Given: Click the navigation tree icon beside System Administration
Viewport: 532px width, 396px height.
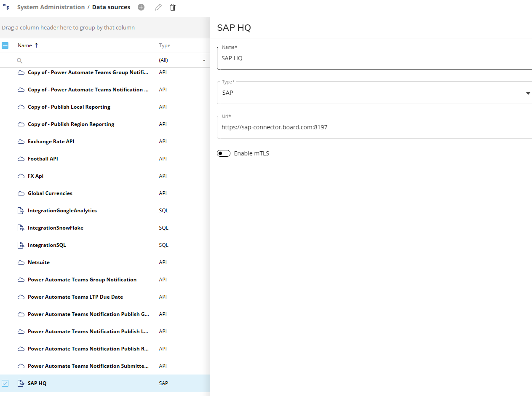Looking at the screenshot, I should click(x=6, y=7).
